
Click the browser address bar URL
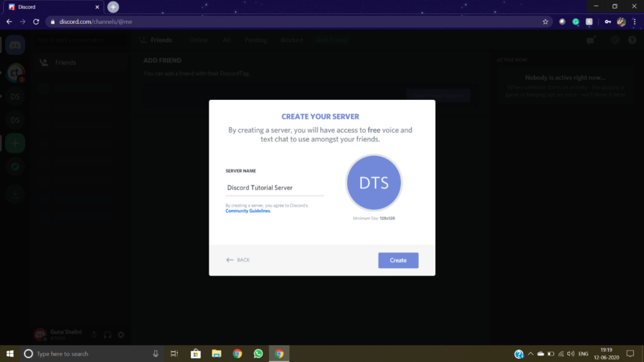(x=96, y=22)
